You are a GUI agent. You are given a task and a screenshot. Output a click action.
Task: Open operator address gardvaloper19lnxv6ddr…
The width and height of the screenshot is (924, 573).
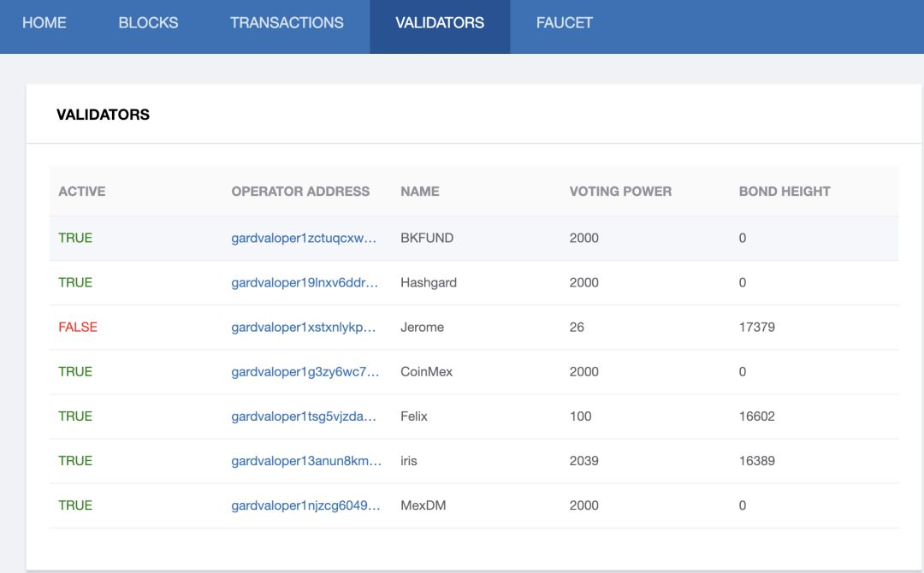coord(305,283)
